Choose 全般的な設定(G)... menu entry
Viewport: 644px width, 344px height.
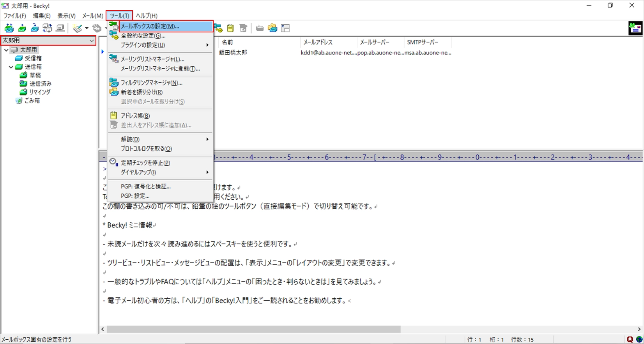161,36
